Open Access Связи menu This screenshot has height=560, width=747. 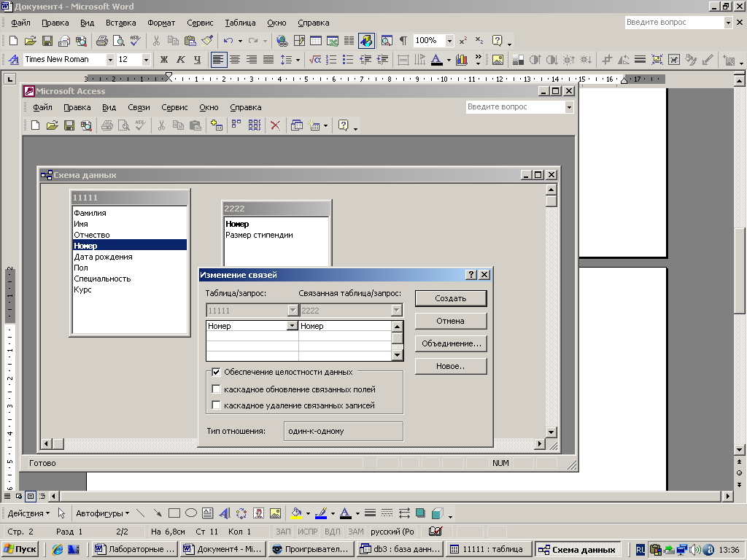[x=139, y=108]
